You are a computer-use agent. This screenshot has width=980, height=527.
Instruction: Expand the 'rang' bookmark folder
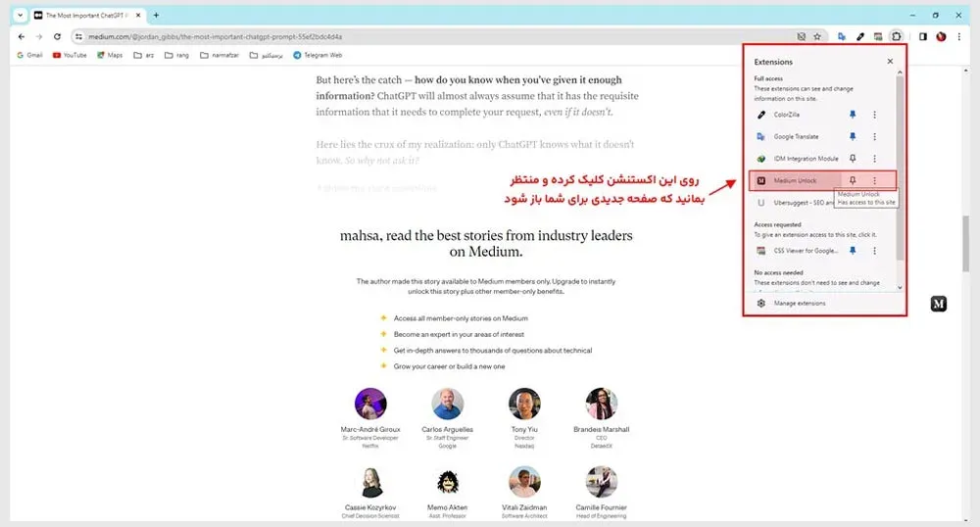click(x=176, y=55)
